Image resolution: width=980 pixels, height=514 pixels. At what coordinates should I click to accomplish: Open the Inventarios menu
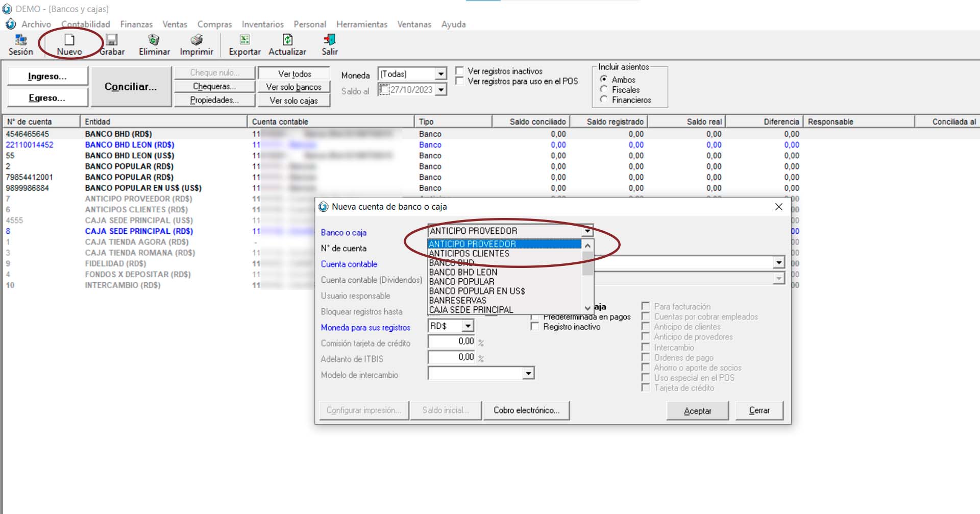[x=262, y=24]
